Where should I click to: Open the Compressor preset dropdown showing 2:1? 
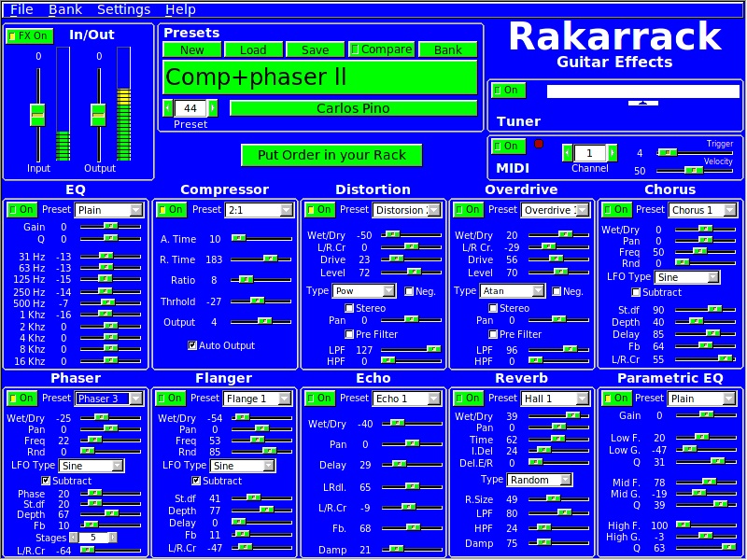pyautogui.click(x=260, y=210)
